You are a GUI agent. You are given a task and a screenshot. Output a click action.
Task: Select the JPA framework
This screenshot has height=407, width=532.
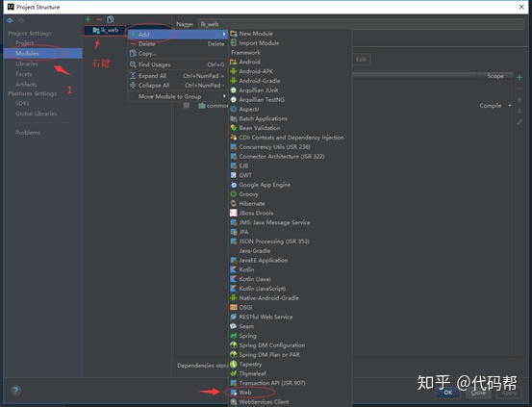pos(291,232)
